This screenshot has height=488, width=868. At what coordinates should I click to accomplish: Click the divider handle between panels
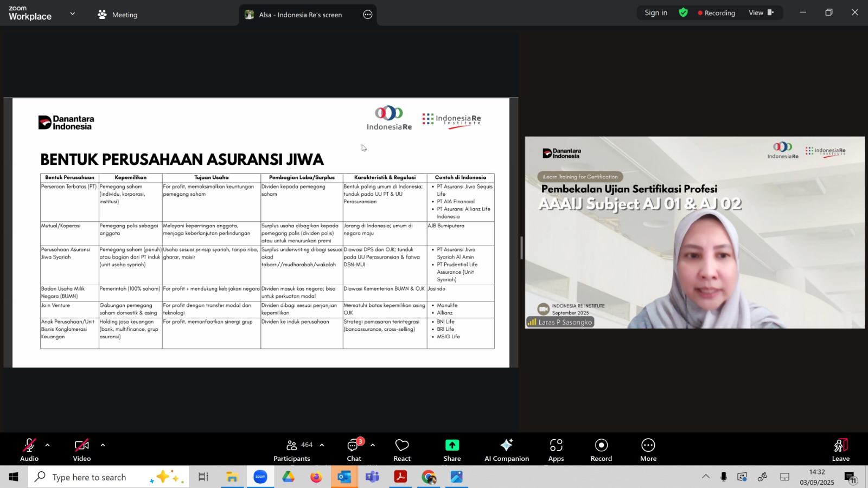tap(521, 248)
